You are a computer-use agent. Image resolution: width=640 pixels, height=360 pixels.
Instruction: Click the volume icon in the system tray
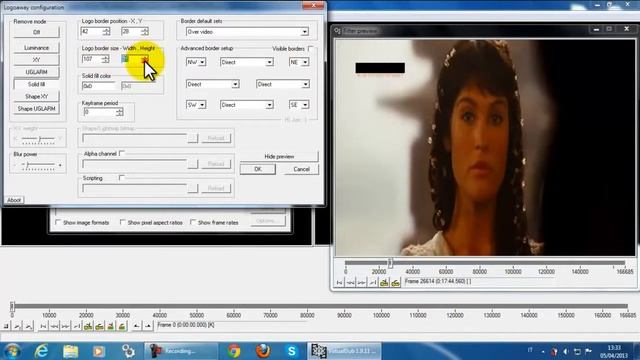[566, 351]
